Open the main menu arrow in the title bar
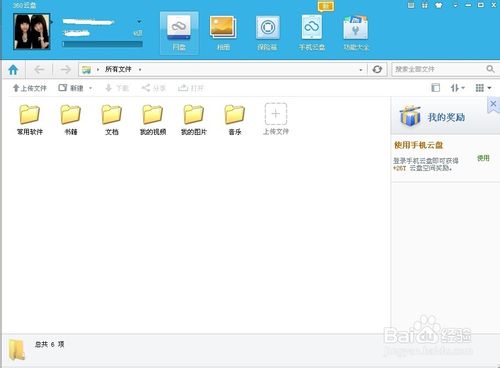Screen dimensions: 500x368 (455, 5)
